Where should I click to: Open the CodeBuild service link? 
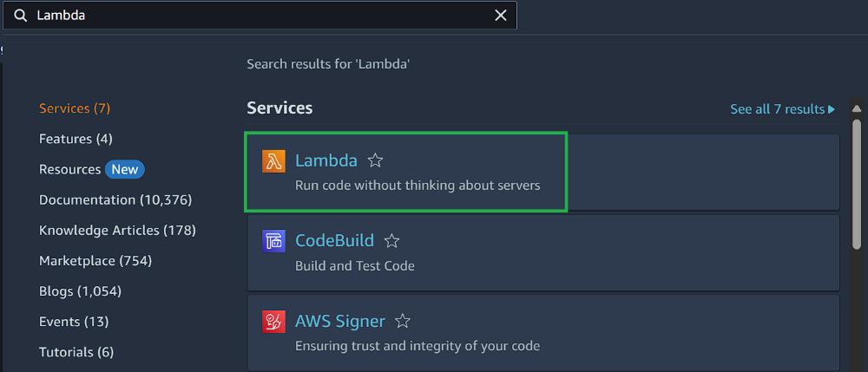coord(334,241)
